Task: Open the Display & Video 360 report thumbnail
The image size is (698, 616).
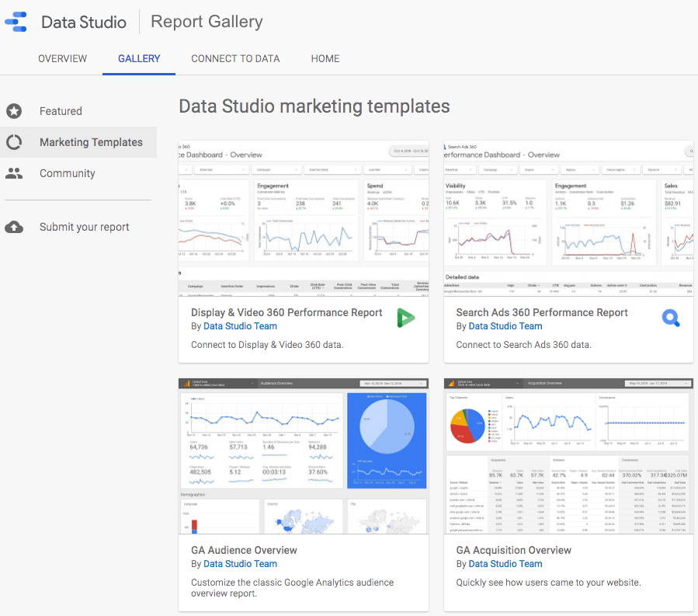Action: click(x=304, y=219)
